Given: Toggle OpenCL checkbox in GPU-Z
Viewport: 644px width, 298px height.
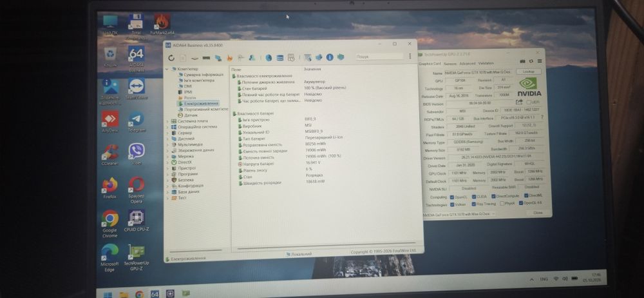Looking at the screenshot, I should pyautogui.click(x=452, y=197).
